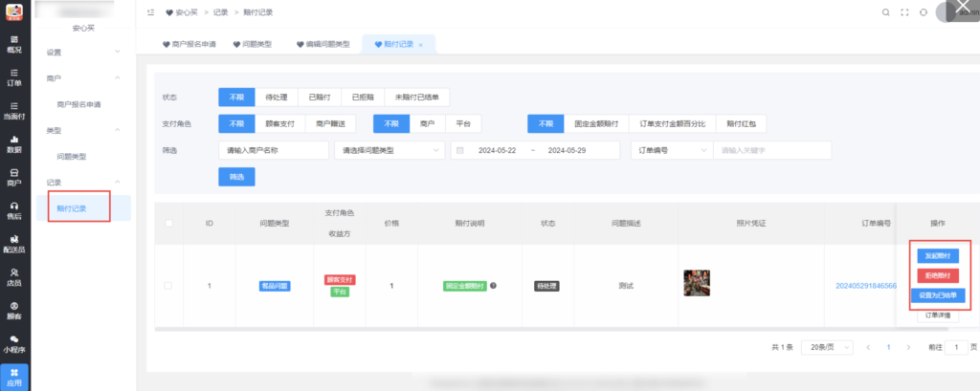
Task: Click the 发起赔付 button
Action: [x=938, y=256]
